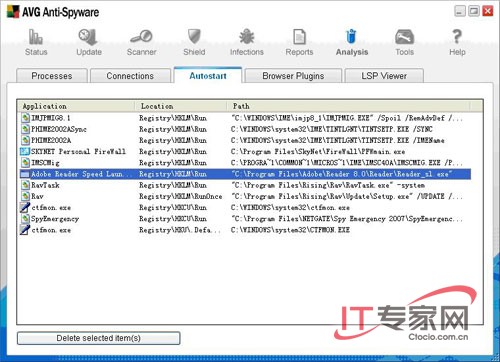This screenshot has width=500, height=362.
Task: Click the C:\WINDOWS\system32\CTFMON.EXE path
Action: click(x=290, y=230)
